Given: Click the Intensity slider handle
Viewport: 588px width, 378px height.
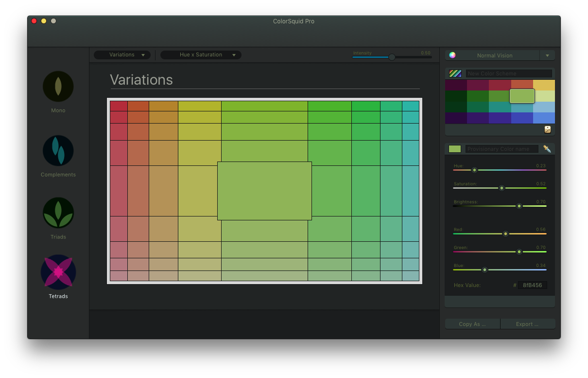Looking at the screenshot, I should click(392, 57).
